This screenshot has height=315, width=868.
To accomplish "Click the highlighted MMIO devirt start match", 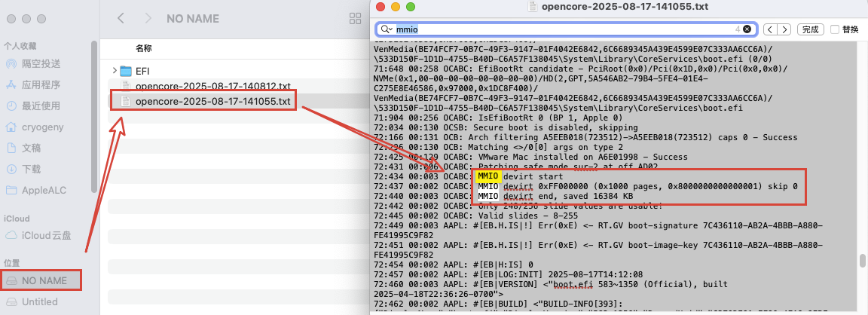I will pos(489,176).
